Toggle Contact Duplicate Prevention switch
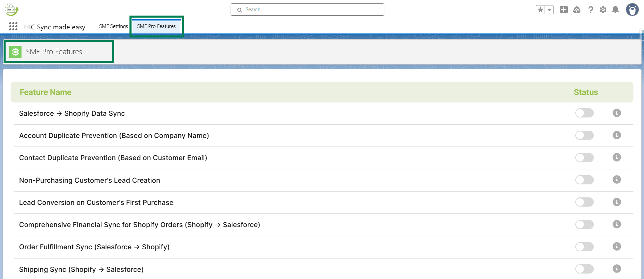Screen dimensions: 644x279 584,157
